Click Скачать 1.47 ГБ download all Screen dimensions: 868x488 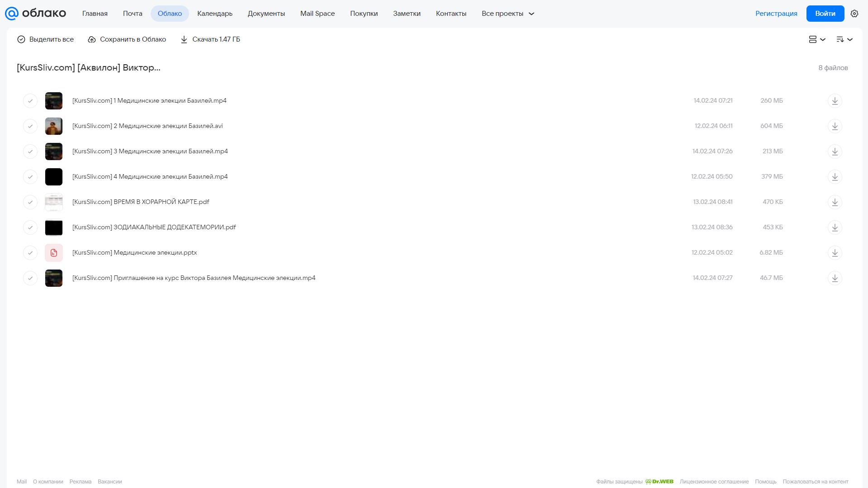[x=210, y=39]
